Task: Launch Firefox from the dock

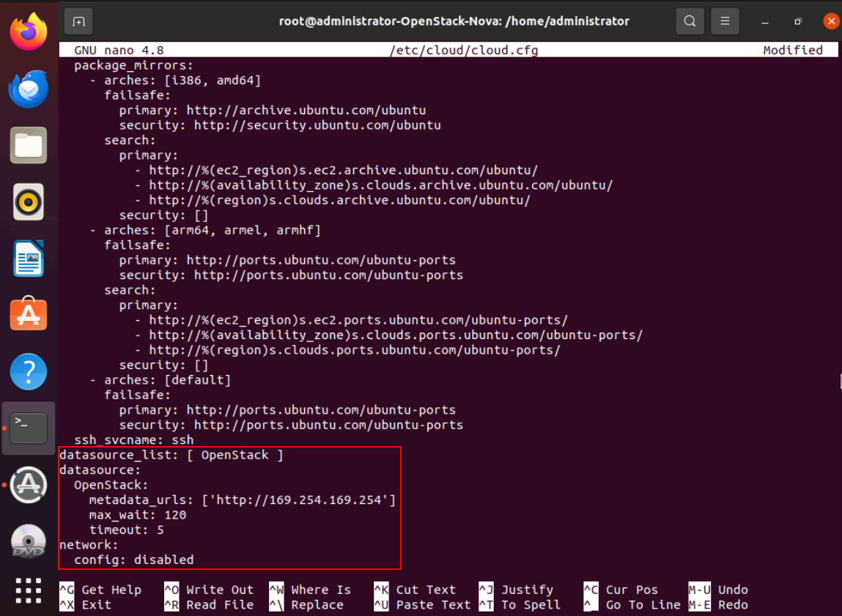Action: (x=29, y=32)
